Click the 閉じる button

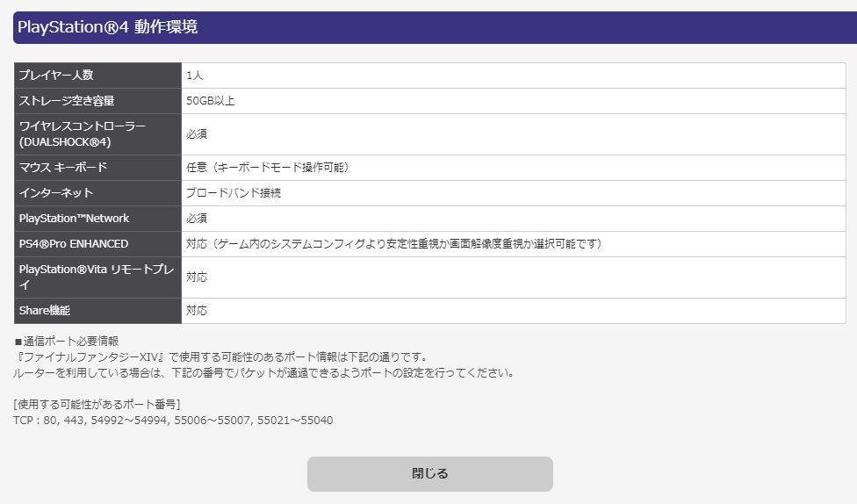pyautogui.click(x=429, y=473)
